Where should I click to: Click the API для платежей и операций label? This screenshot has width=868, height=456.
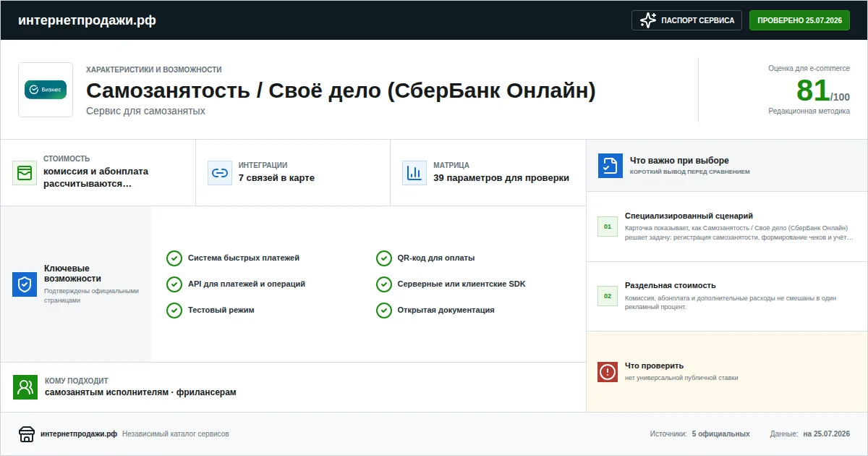[247, 284]
